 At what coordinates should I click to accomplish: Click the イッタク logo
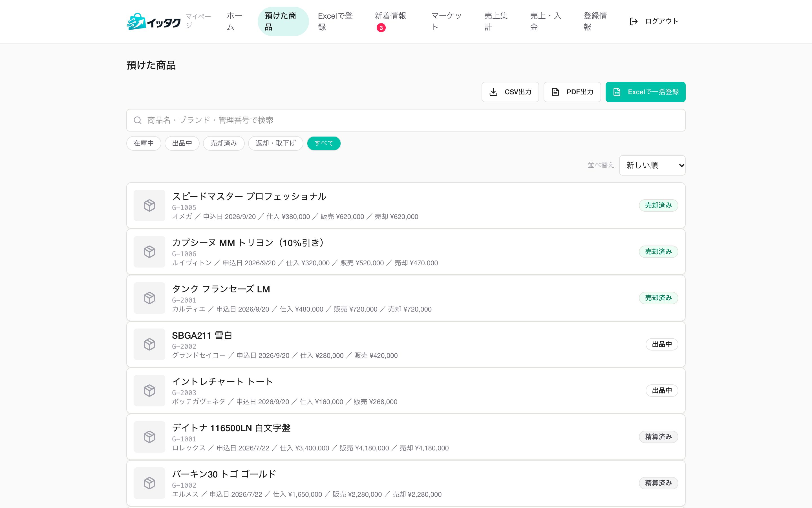[x=154, y=21]
